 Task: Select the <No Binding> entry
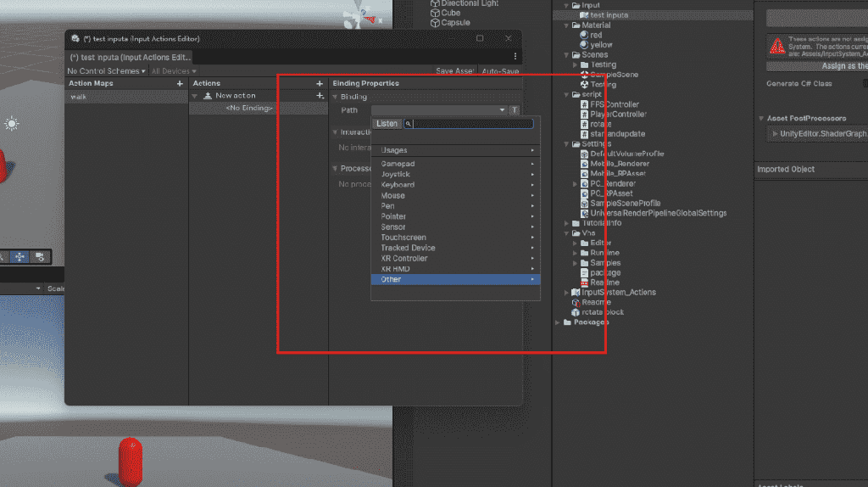(x=249, y=108)
